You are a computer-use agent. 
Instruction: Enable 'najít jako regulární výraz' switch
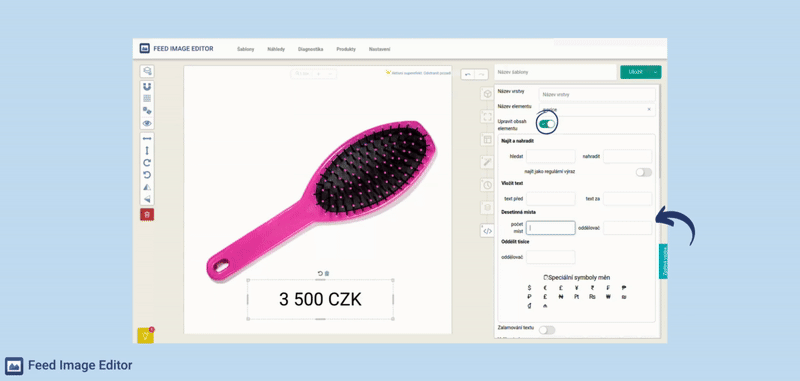coord(643,172)
